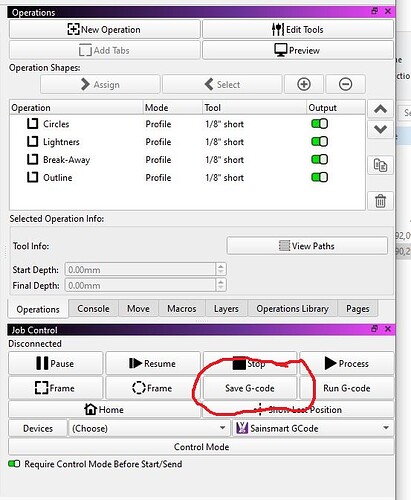Click the Outline profile mode icon

point(32,177)
